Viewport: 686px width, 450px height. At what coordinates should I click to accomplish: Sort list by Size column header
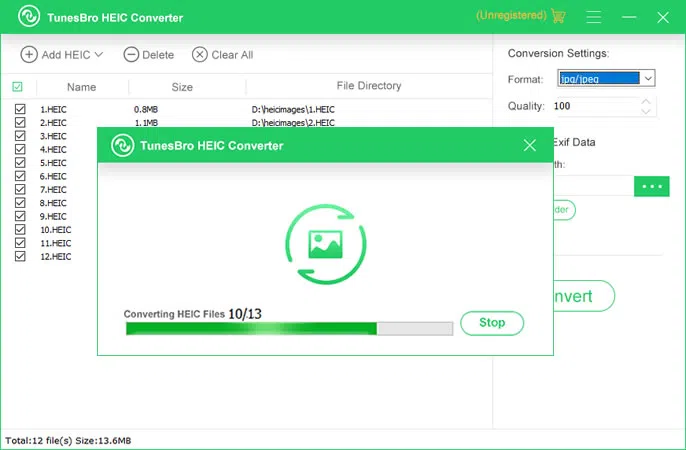coord(182,87)
